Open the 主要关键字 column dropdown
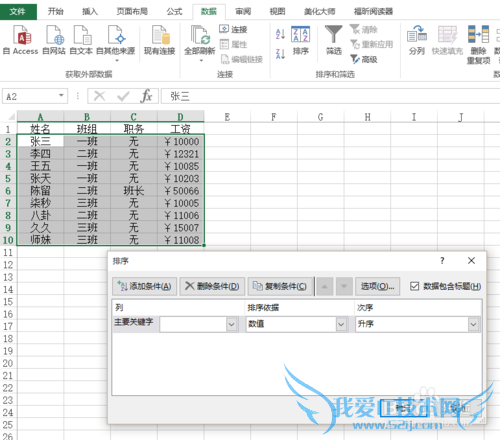This screenshot has height=440, width=500. [x=231, y=324]
